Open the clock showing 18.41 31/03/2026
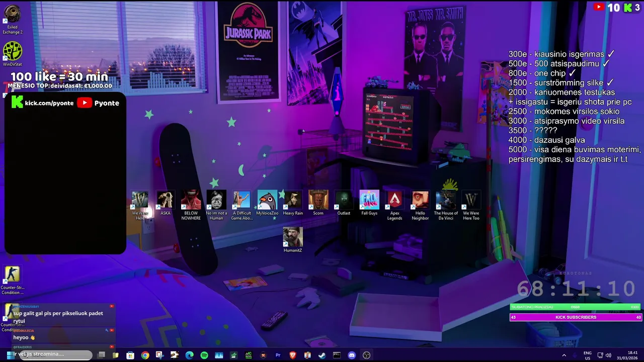 (627, 355)
